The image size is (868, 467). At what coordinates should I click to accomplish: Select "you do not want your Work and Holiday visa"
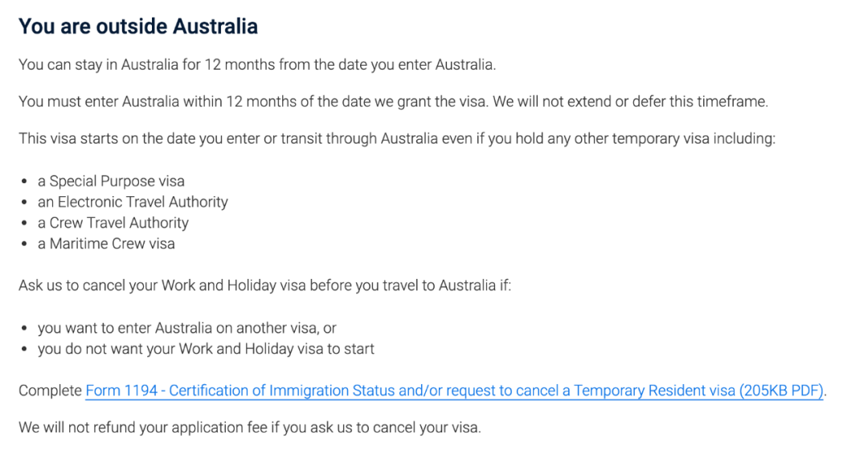click(x=206, y=350)
